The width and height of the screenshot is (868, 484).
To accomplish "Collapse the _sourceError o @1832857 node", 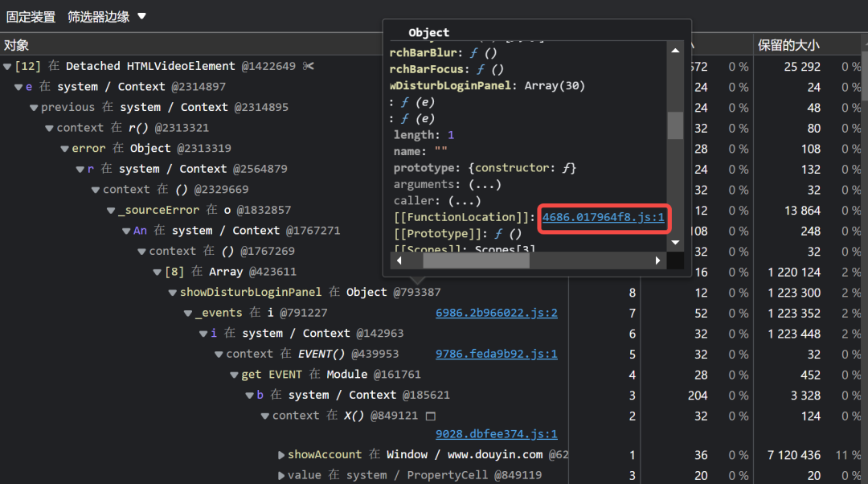I will point(111,211).
